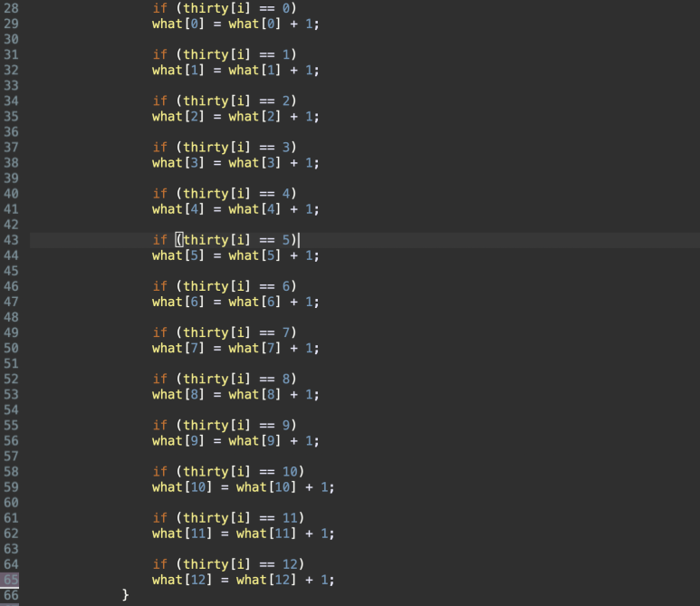The width and height of the screenshot is (700, 606).
Task: Click line number 40 in the gutter
Action: 11,194
